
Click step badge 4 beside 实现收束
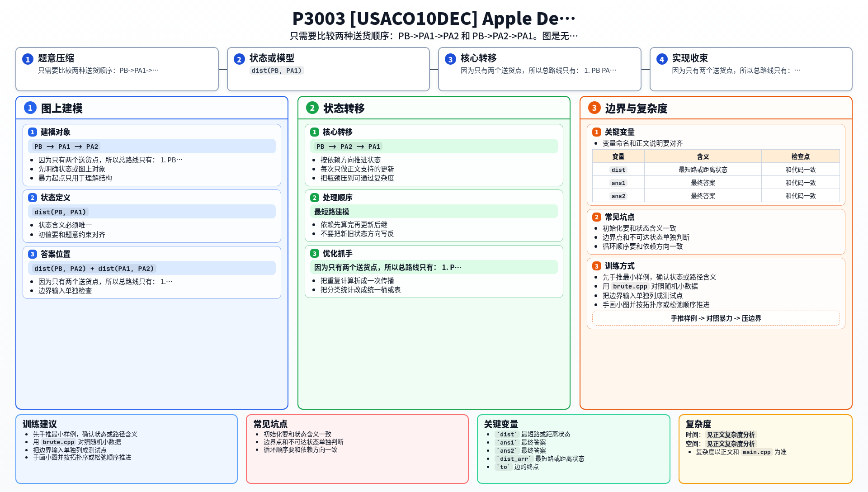[x=662, y=59]
